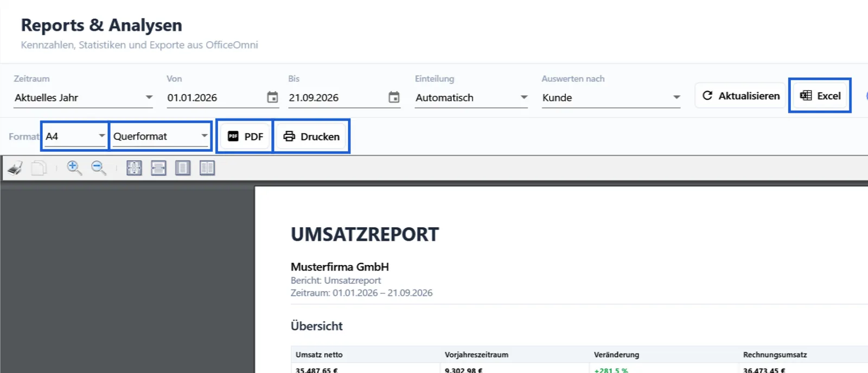Click the 'Veränderung' column header
868x373 pixels.
tap(616, 355)
